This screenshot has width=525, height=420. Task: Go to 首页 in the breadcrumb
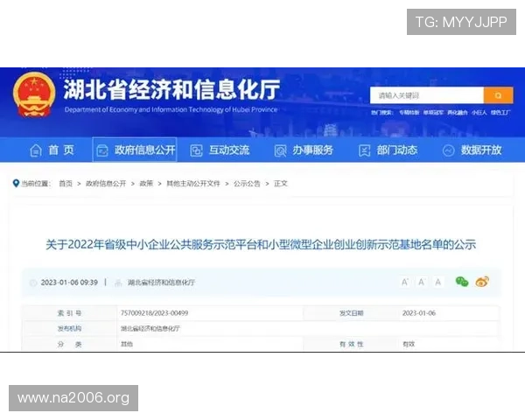coord(66,184)
